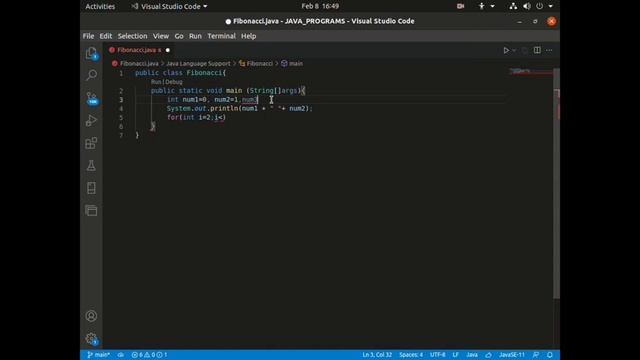Open the Selection menu
This screenshot has width=640, height=360.
coord(132,36)
